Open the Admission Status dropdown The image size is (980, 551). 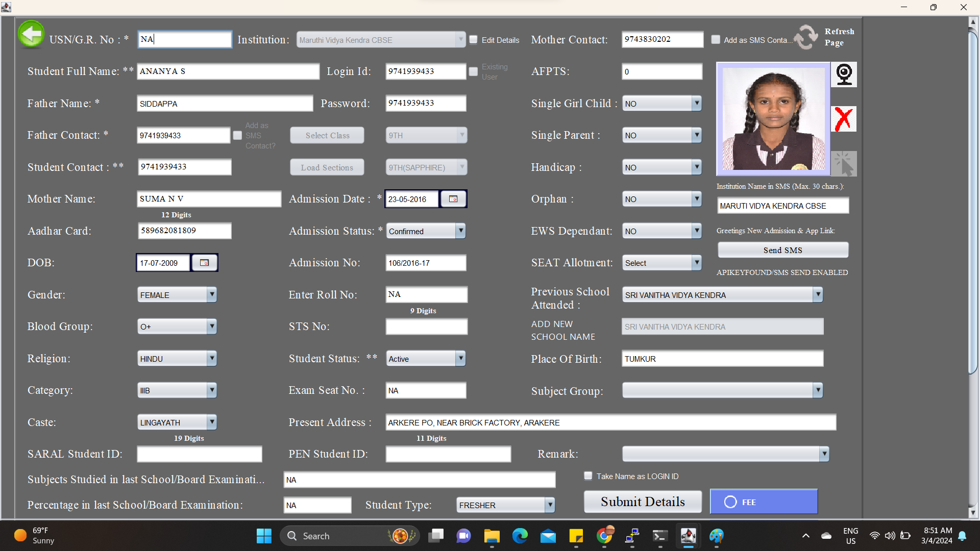click(x=460, y=231)
